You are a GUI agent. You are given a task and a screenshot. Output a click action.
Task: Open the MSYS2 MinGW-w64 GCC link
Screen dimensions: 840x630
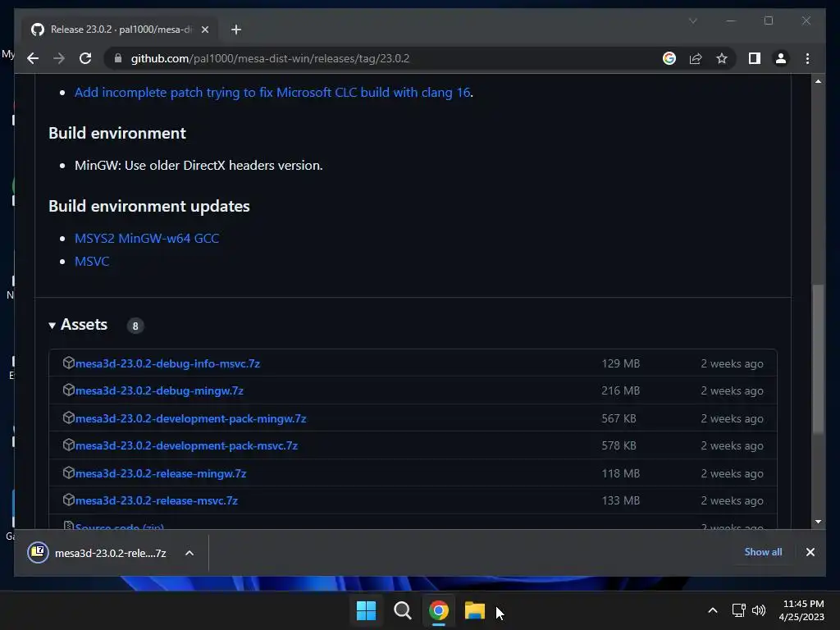(147, 239)
